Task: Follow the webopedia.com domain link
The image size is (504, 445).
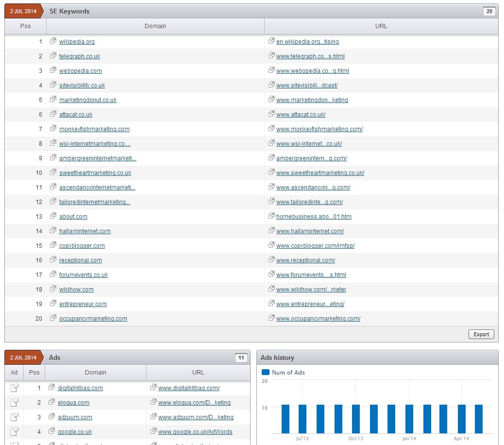Action: click(x=80, y=71)
